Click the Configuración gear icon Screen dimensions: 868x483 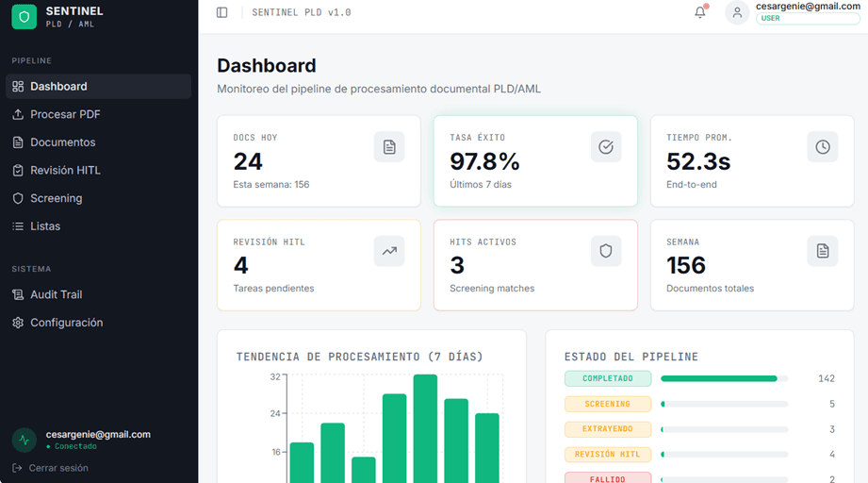[x=18, y=323]
